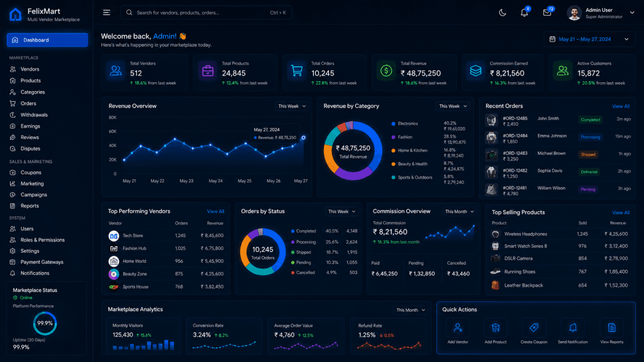Click the Total Vendors card icon
Viewport: 644px width, 362px height.
pos(116,71)
